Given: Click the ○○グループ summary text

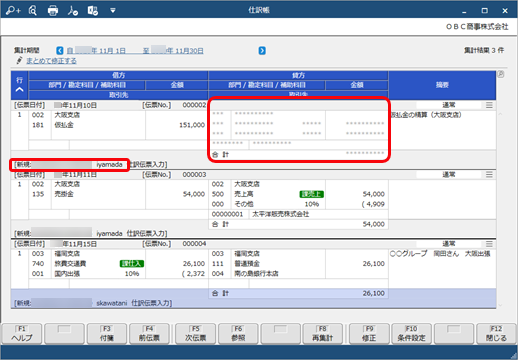Looking at the screenshot, I should coord(440,254).
